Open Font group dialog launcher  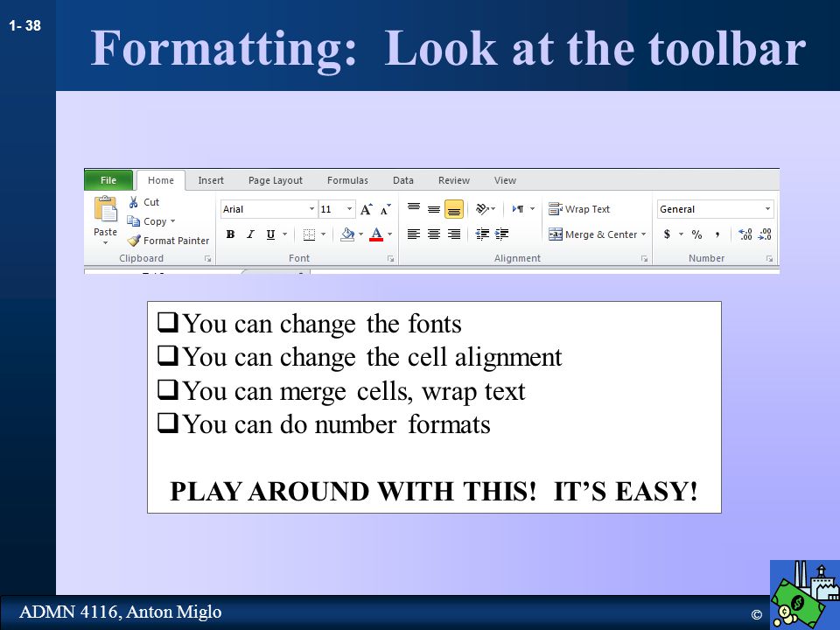[391, 259]
